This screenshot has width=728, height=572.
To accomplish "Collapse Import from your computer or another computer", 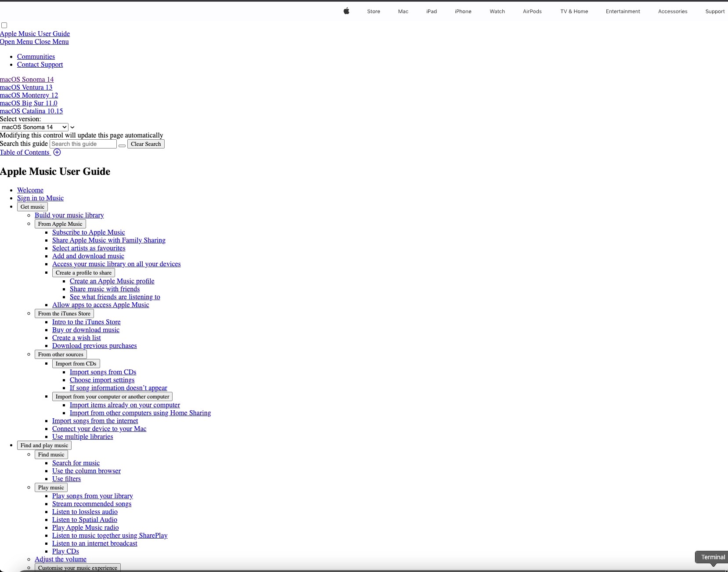I will click(112, 397).
